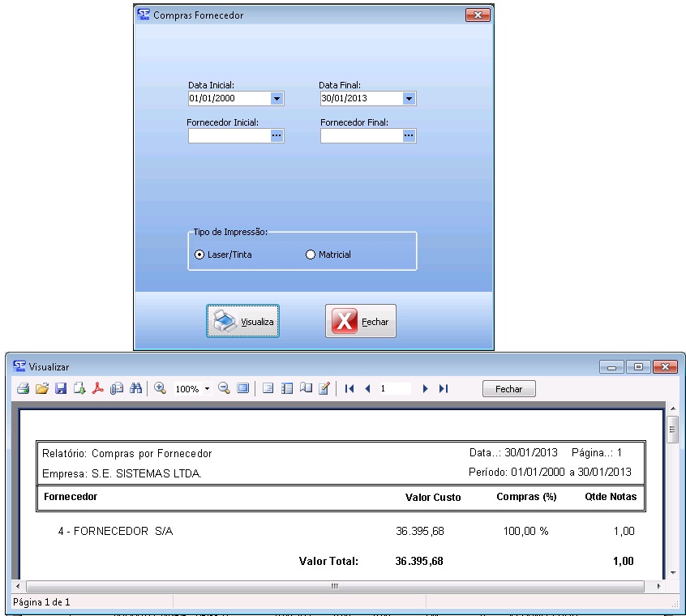Select Laser/Tinta print type
686x616 pixels.
point(199,255)
